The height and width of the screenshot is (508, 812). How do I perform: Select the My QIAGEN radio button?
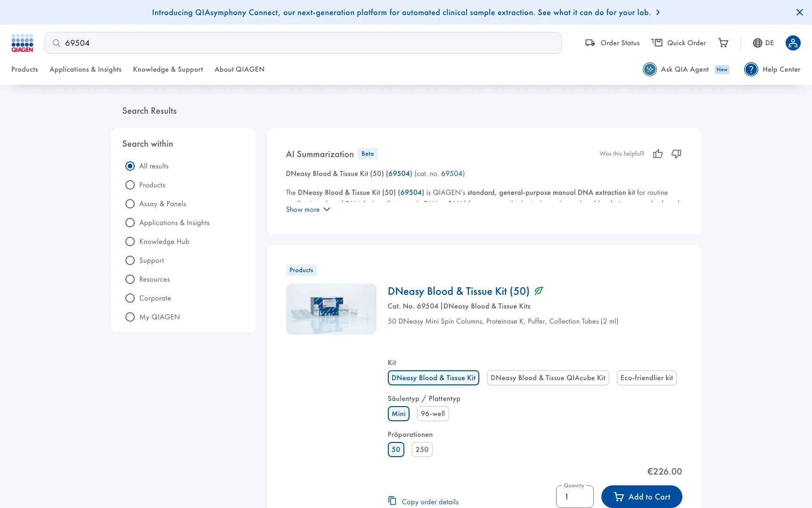coord(130,317)
